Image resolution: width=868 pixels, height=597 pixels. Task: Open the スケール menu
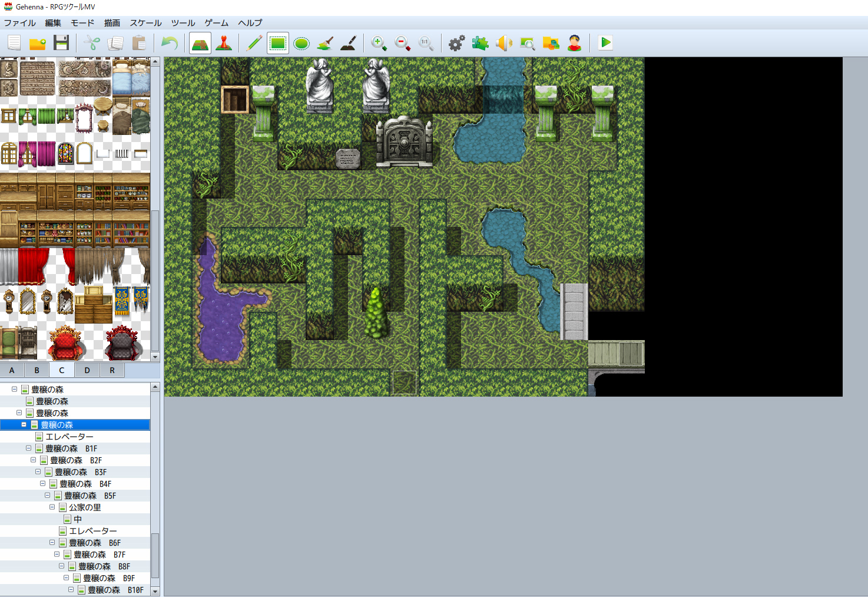[145, 23]
